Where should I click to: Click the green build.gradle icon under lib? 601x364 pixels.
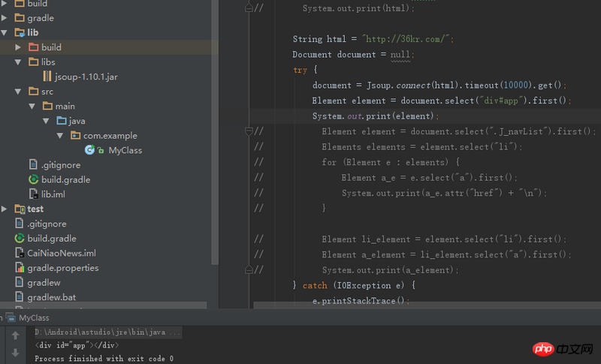click(33, 179)
